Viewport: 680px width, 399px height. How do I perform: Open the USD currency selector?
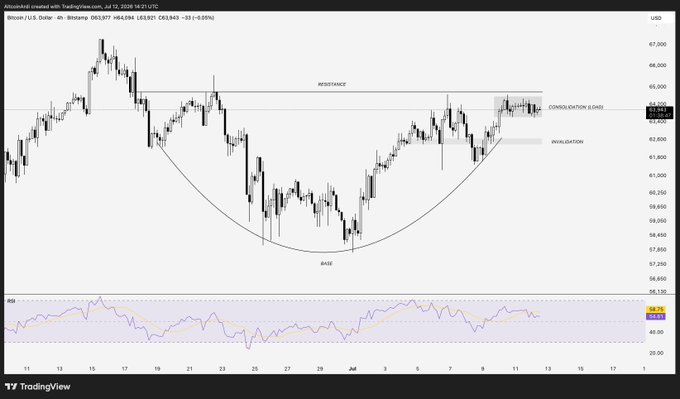click(x=656, y=18)
